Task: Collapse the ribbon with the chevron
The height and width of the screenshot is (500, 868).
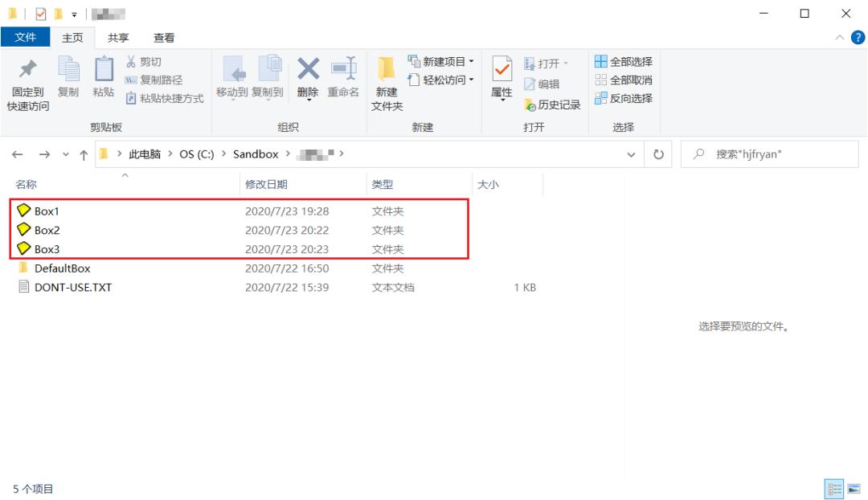Action: coord(839,38)
